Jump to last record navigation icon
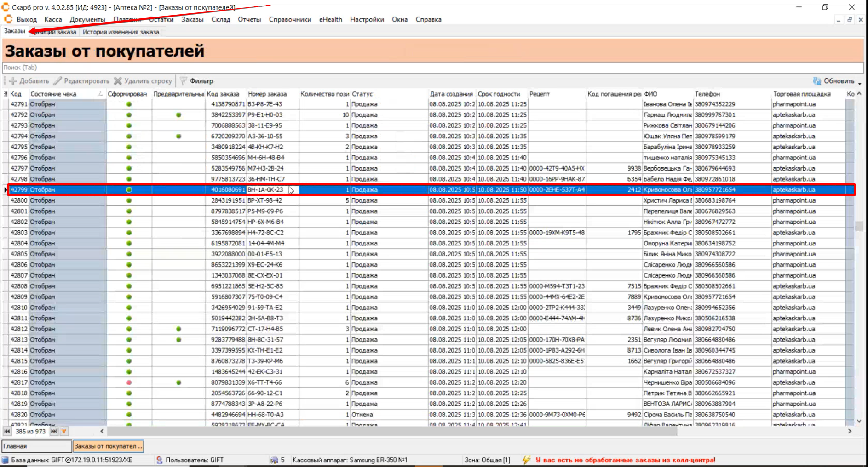 (x=54, y=431)
